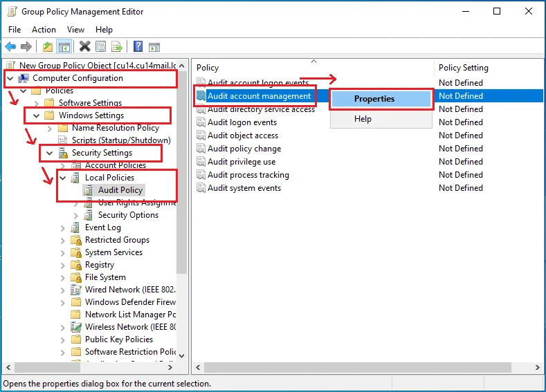Screen dimensions: 546x392
Task: Collapse the Security Settings node
Action: tap(49, 153)
